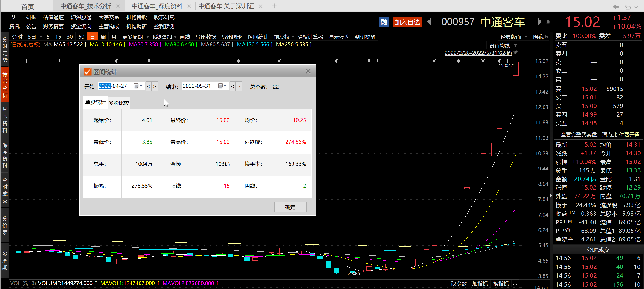Open 分时走势 sidebar tab

(x=5, y=50)
